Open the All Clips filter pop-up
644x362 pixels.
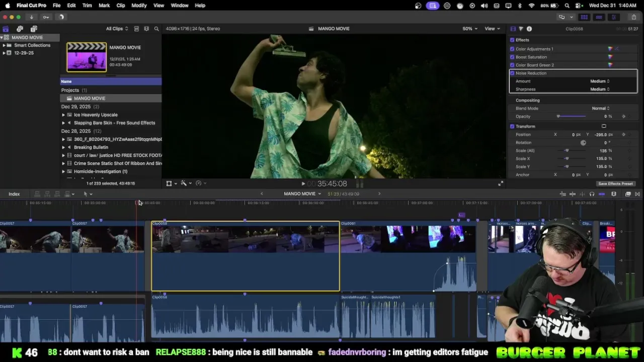tap(117, 29)
